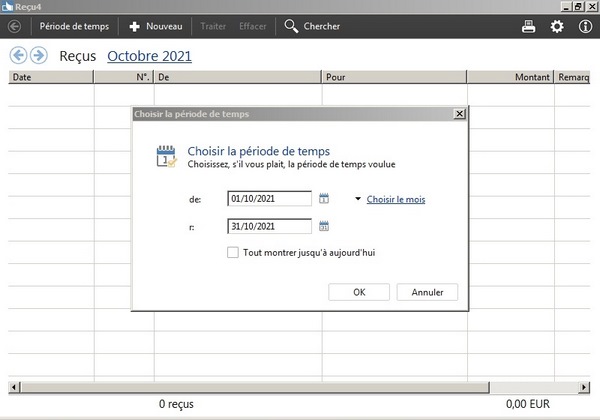Enable Tout montrer jusqu'à aujourd'hui checkbox
Viewport: 600px width, 420px height.
233,252
